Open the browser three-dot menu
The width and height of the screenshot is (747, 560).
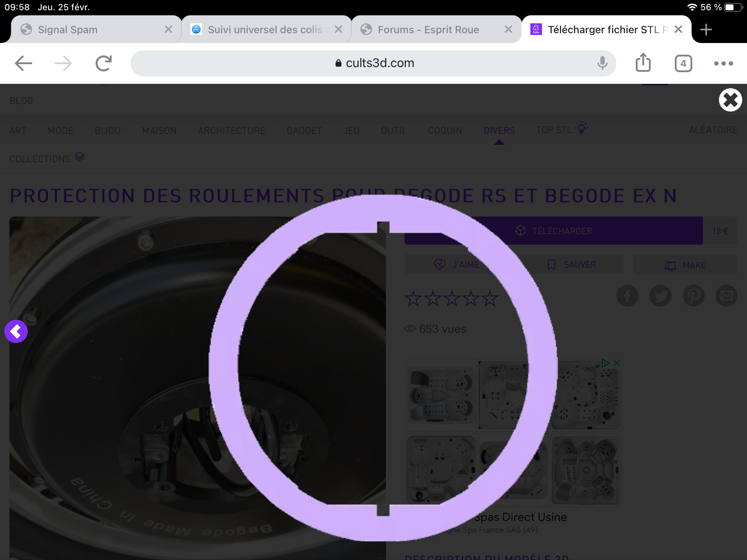(723, 63)
